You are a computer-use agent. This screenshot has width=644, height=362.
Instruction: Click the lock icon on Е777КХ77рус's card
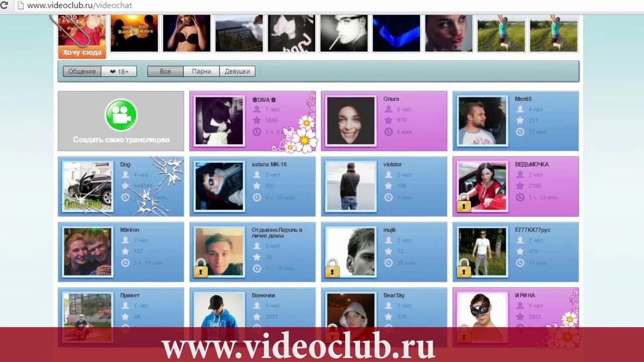[463, 269]
